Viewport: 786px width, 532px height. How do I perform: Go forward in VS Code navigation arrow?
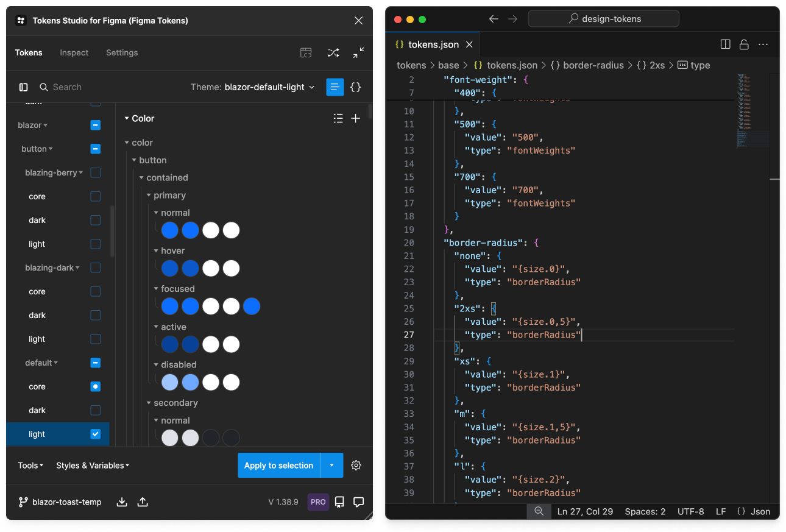click(x=512, y=19)
